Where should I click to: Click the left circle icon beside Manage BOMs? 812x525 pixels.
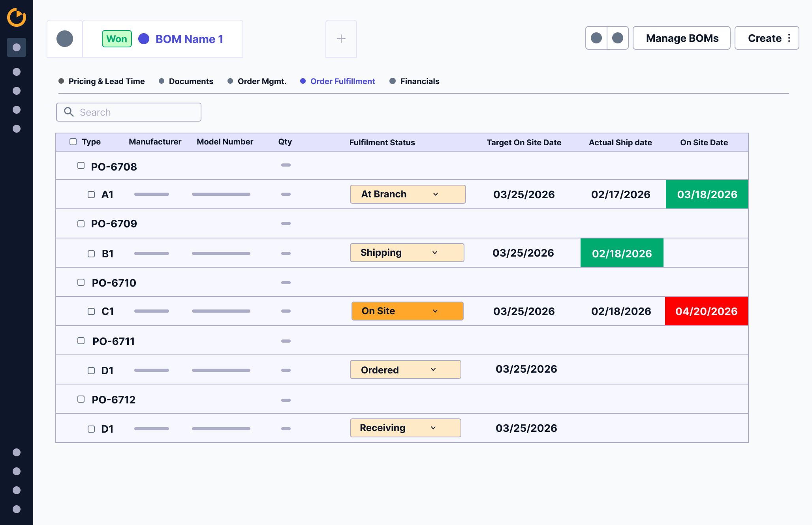click(596, 38)
